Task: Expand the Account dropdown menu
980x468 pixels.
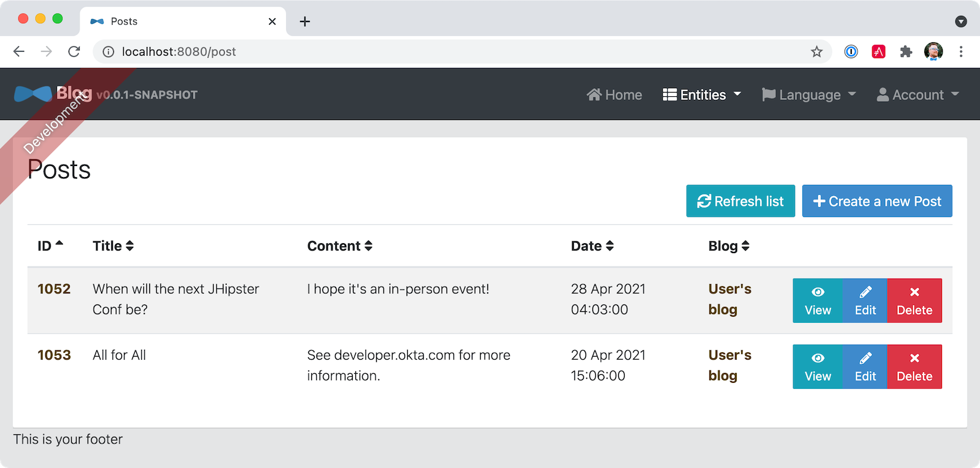Action: tap(918, 95)
